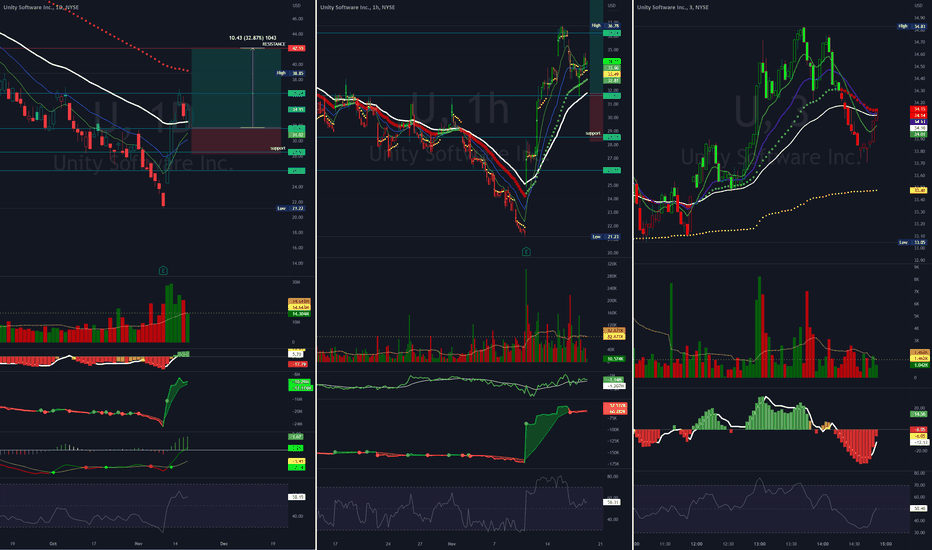932x550 pixels.
Task: Click the 13:00 time on the 3-minute axis
Action: tap(759, 543)
